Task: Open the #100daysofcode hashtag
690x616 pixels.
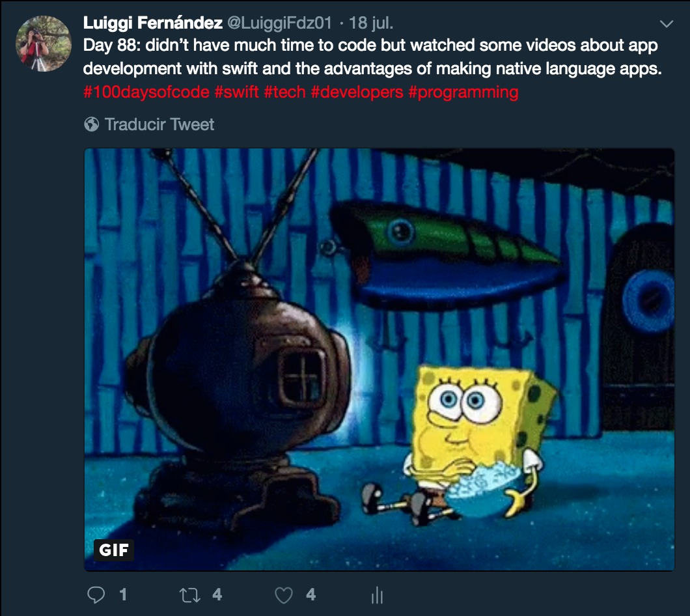Action: tap(146, 92)
